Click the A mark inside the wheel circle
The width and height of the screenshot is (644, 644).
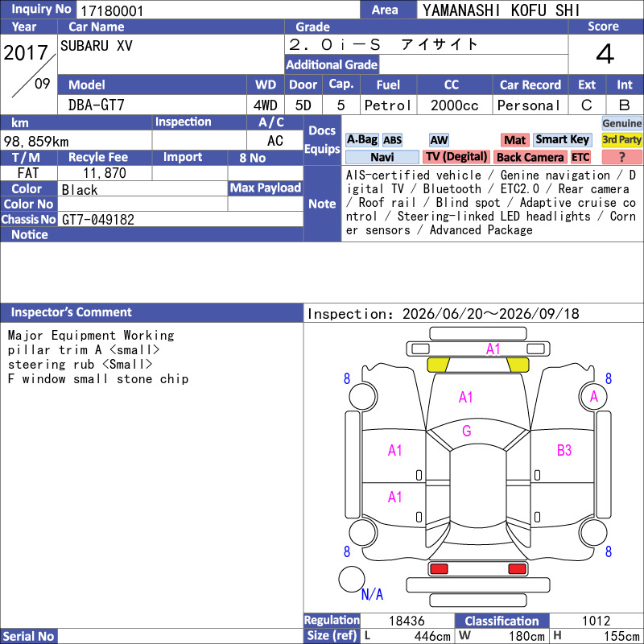[594, 396]
